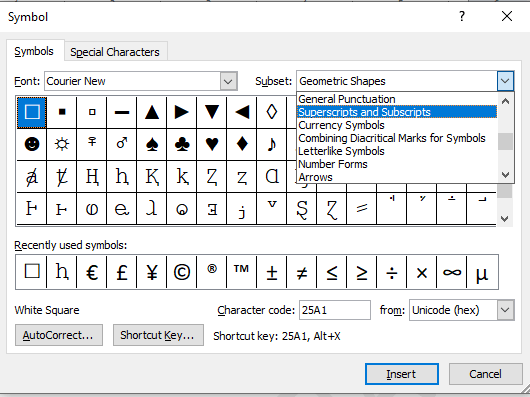Screen dimensions: 530x397
Task: Select the h with descender recent symbol
Action: (x=62, y=272)
